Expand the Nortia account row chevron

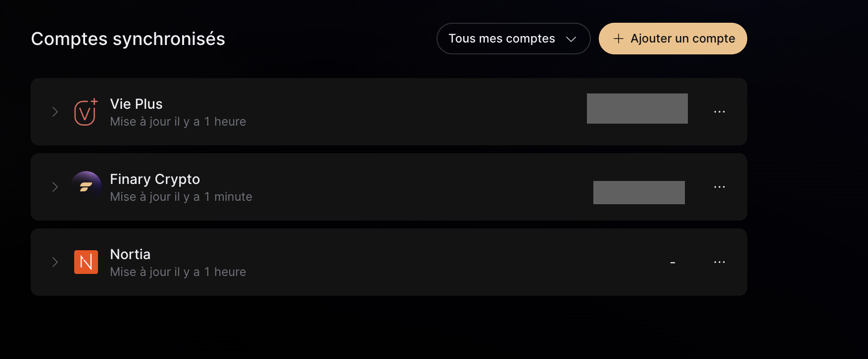coord(55,262)
